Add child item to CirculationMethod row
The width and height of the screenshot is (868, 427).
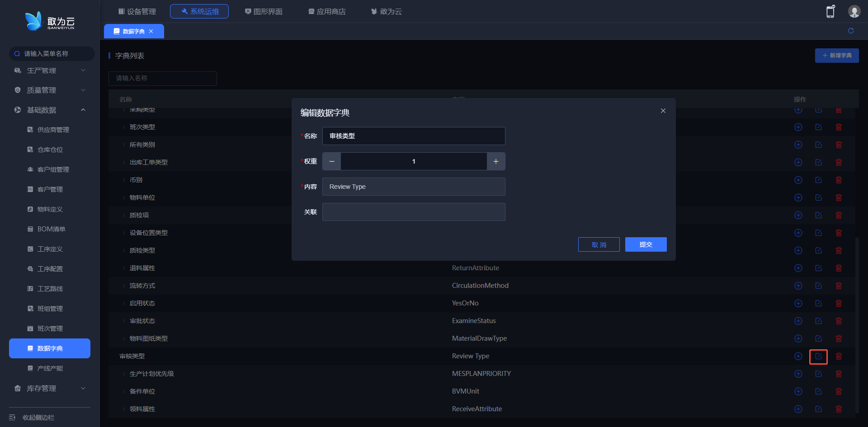(798, 286)
